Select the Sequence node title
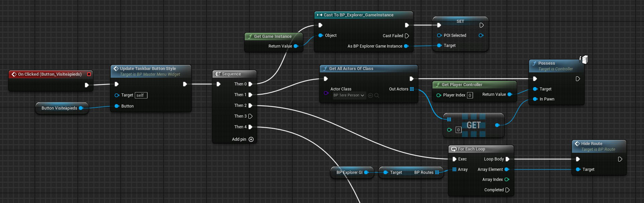 coord(231,74)
